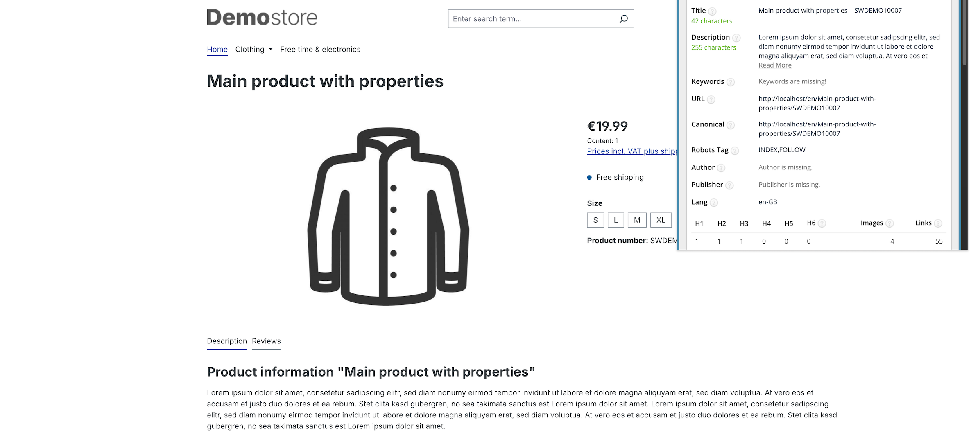Click the Images count value 4

pos(892,241)
